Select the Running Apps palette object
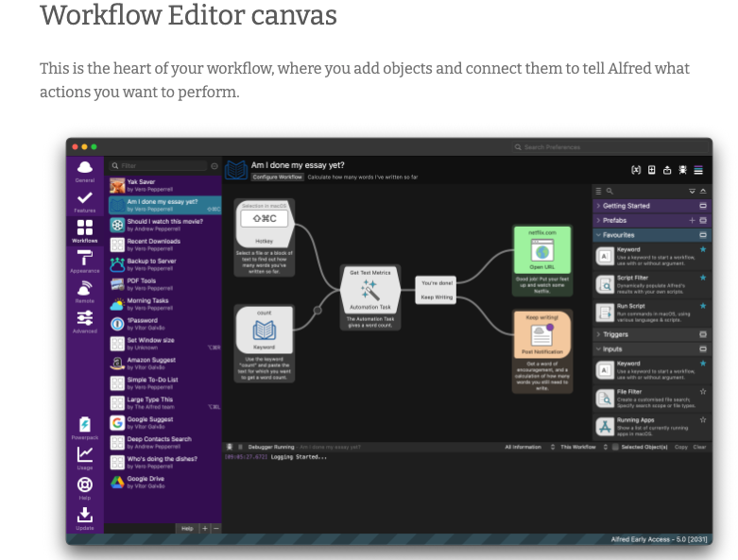Image resolution: width=738 pixels, height=560 pixels. [652, 427]
